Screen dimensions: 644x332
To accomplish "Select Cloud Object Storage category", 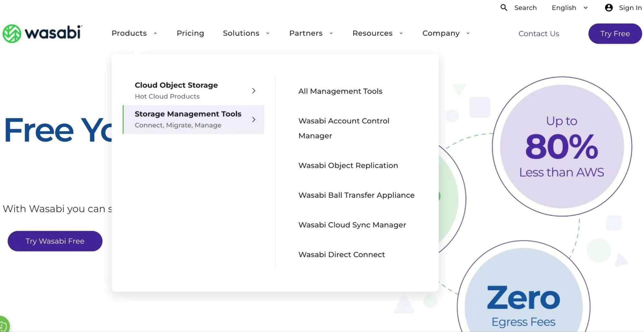I will click(x=193, y=91).
